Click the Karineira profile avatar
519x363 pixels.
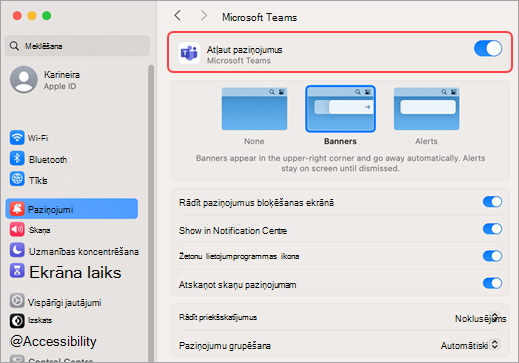coord(24,79)
